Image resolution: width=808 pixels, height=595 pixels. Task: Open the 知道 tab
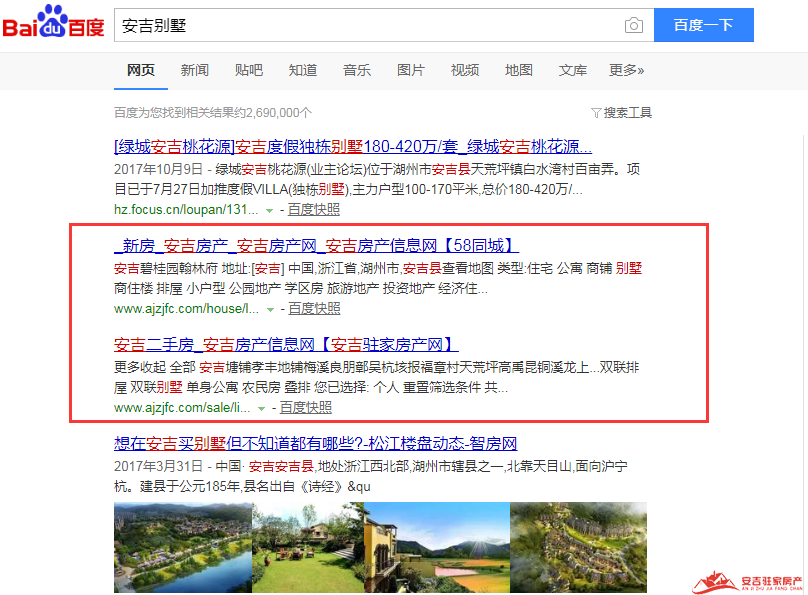click(303, 70)
